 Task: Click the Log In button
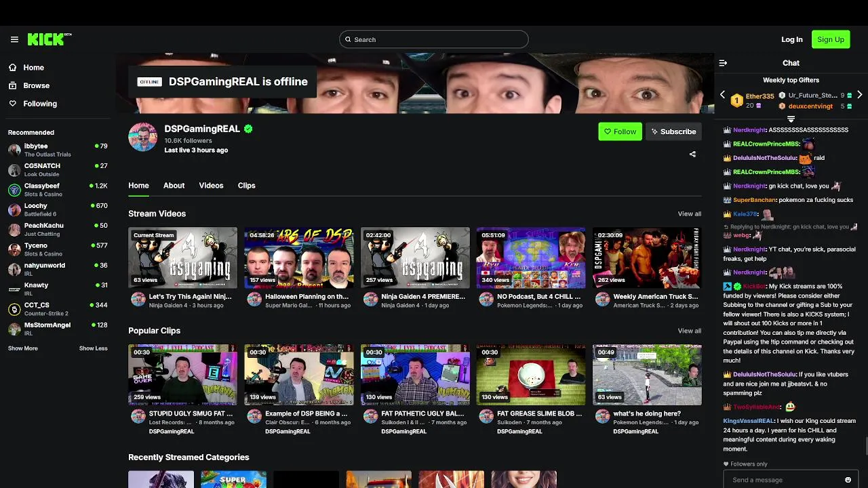point(791,39)
